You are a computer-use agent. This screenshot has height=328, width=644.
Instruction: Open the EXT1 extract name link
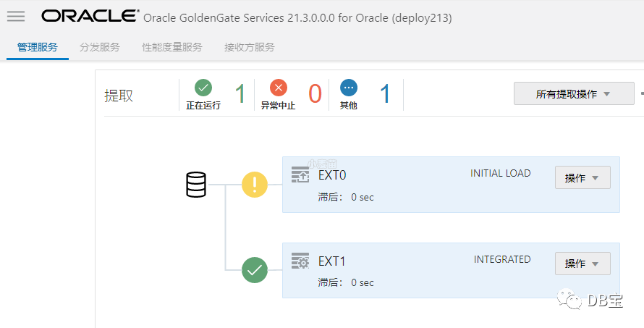coord(334,261)
